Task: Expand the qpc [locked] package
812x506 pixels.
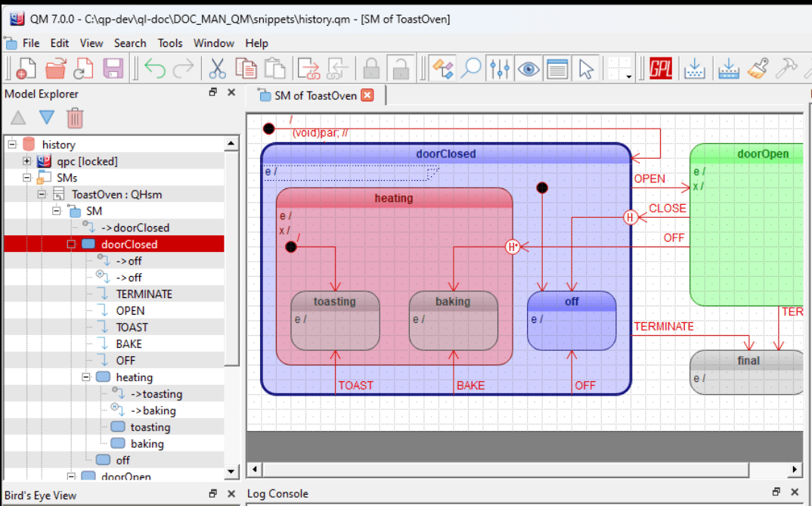Action: pyautogui.click(x=27, y=161)
